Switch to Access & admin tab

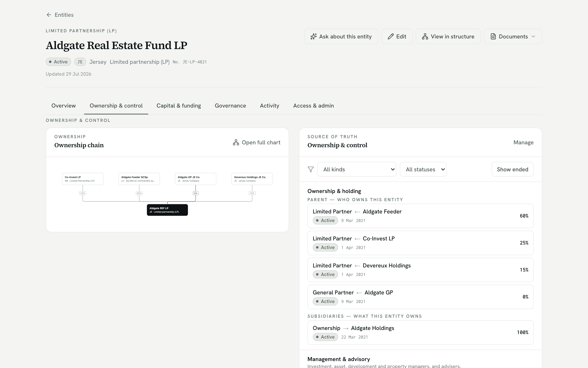[313, 106]
